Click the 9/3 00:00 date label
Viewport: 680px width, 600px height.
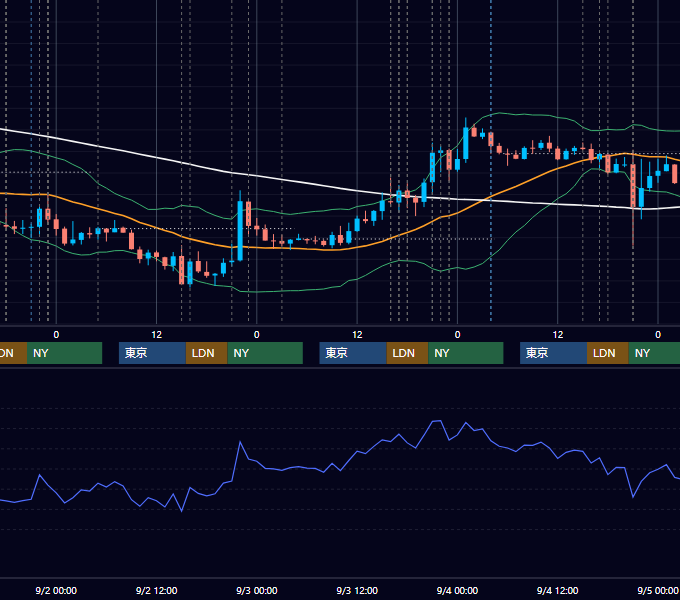tap(257, 590)
